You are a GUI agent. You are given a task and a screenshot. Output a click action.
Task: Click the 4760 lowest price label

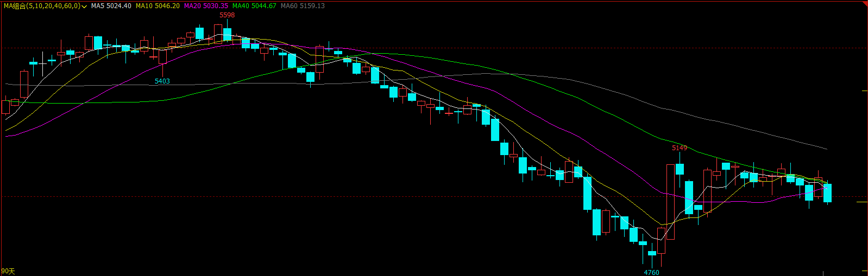(651, 272)
